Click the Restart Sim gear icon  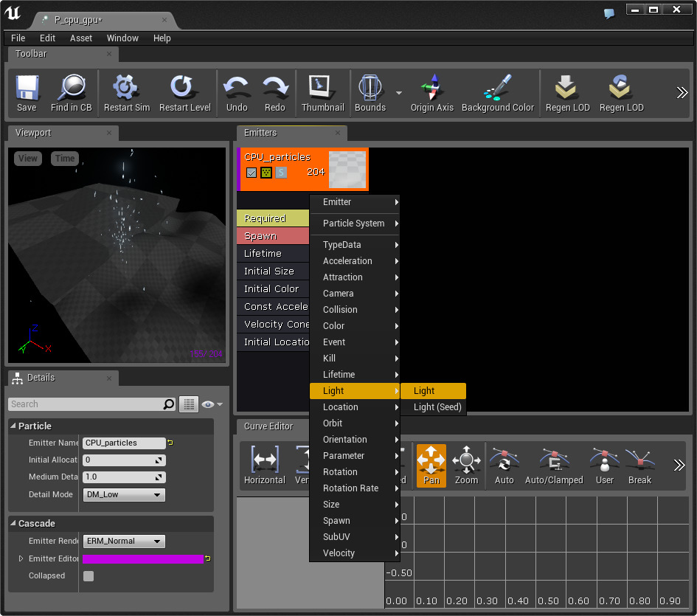click(x=126, y=88)
